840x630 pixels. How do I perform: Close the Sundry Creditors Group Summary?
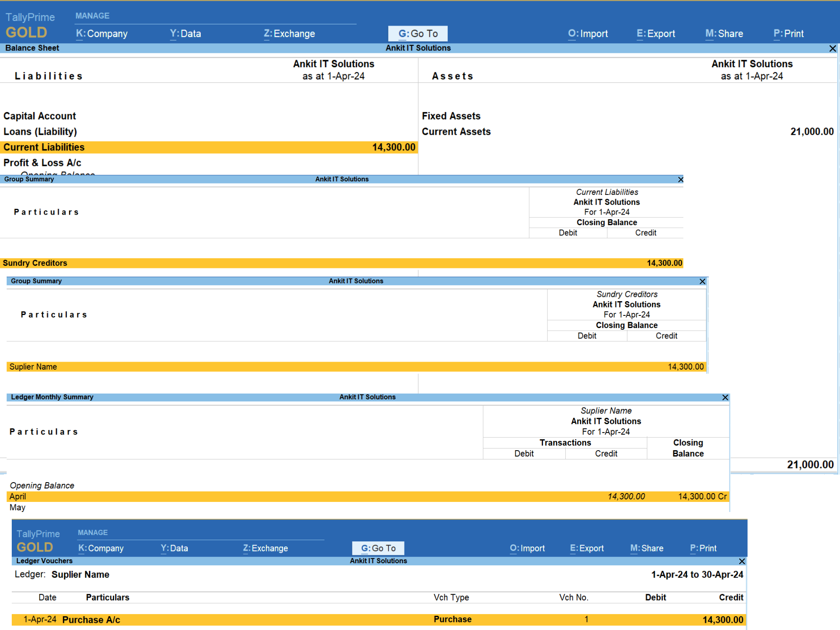coord(702,281)
